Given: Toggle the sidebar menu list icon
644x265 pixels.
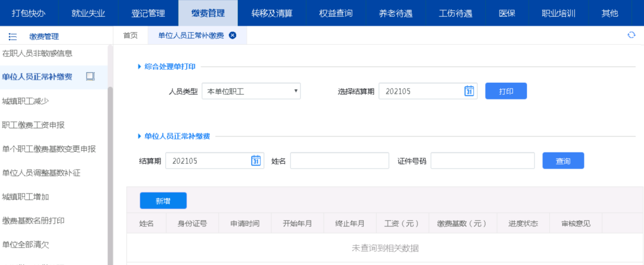Looking at the screenshot, I should (x=13, y=36).
